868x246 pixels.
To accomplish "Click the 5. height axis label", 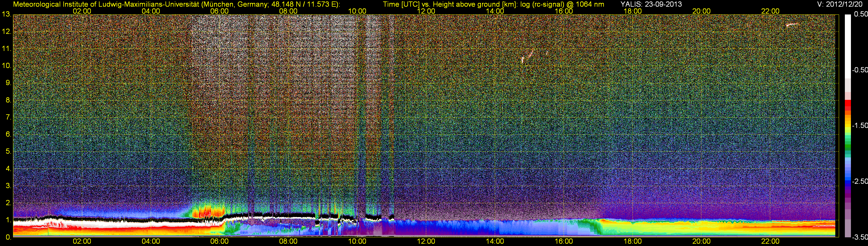I will tap(8, 152).
